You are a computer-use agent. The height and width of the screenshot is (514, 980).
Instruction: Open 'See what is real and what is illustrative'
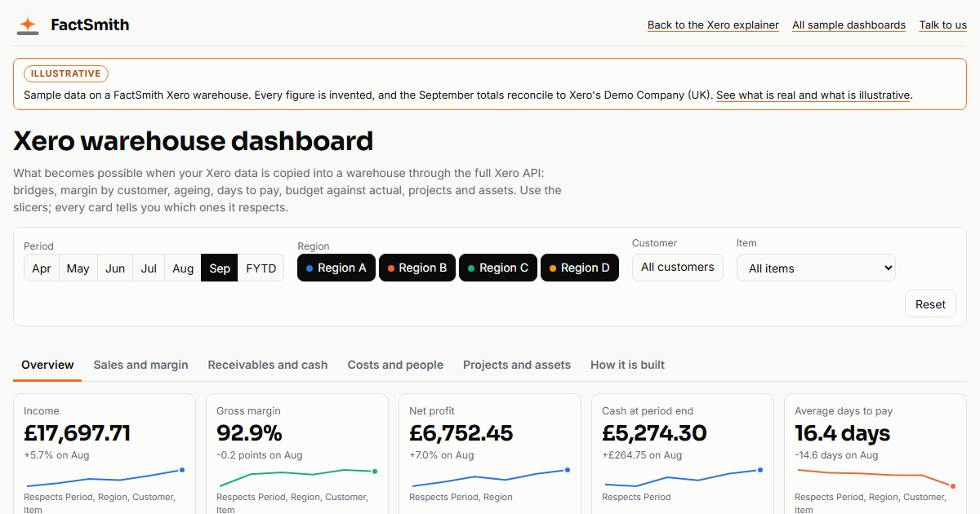pos(813,95)
